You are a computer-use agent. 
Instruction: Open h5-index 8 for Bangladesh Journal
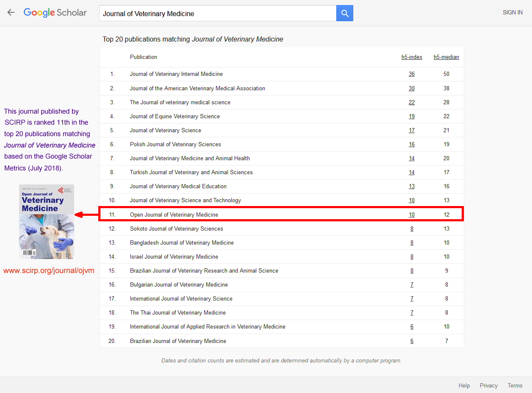click(412, 243)
